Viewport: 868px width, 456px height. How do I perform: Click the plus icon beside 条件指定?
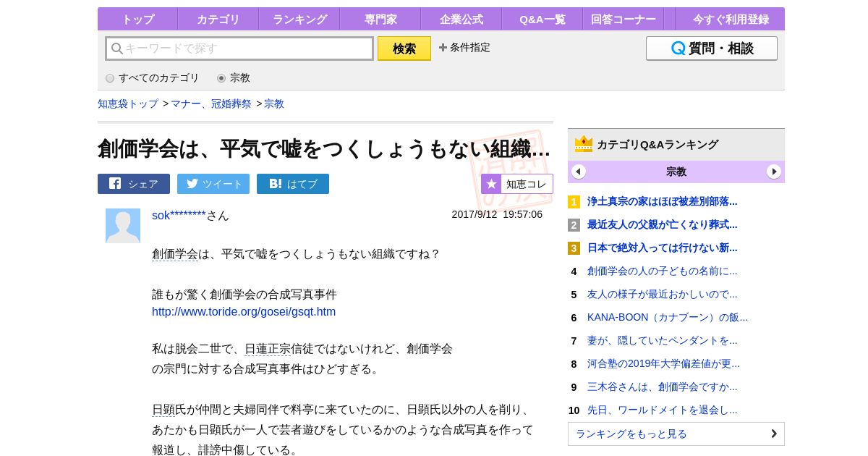(443, 48)
